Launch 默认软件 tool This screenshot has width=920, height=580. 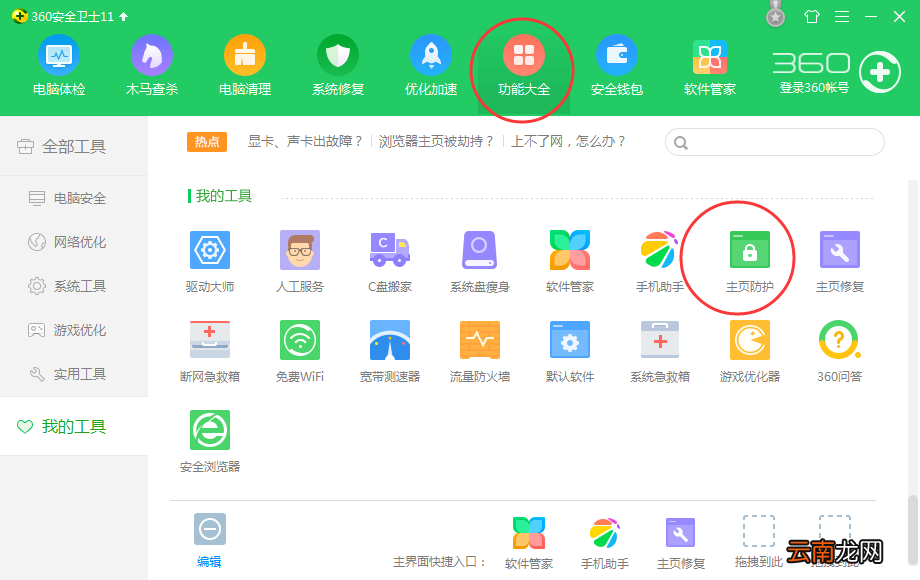point(570,352)
